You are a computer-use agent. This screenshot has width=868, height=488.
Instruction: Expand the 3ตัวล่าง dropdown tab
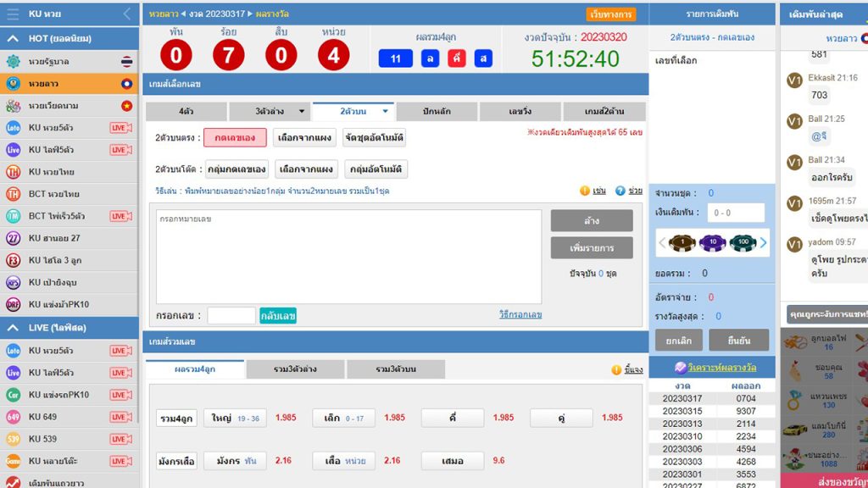(270, 111)
